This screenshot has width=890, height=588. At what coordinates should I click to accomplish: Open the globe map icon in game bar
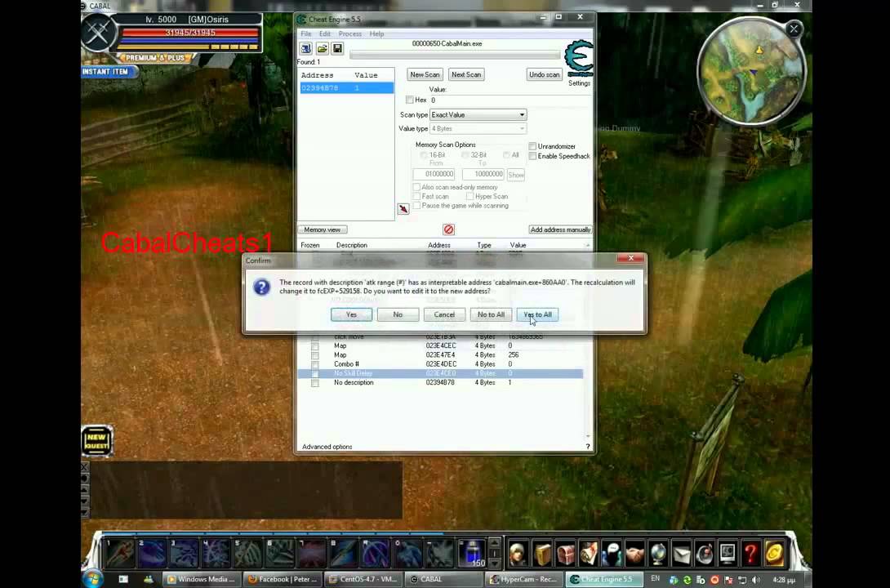[658, 553]
